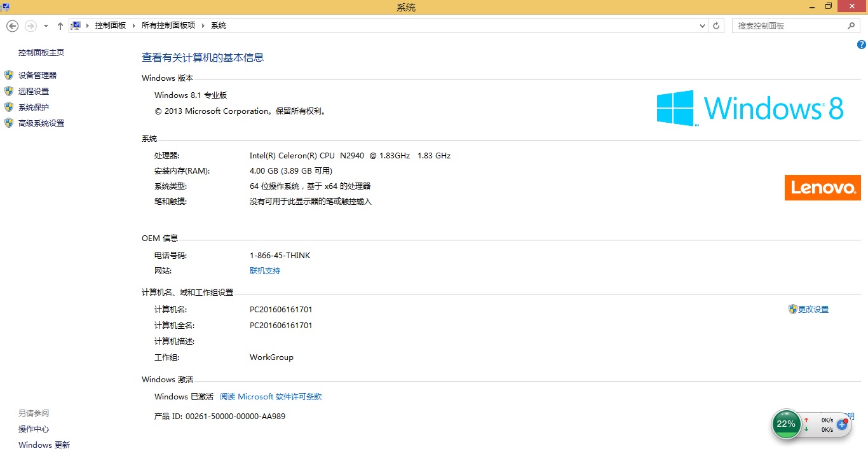Click the computer icon in address bar
The width and height of the screenshot is (868, 463).
[76, 25]
